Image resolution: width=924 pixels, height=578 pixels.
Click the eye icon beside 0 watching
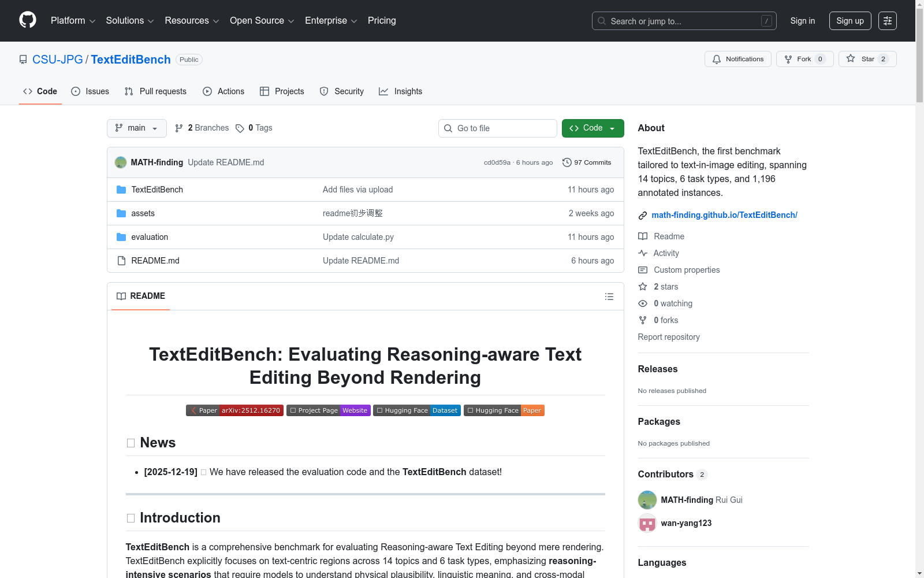(643, 303)
